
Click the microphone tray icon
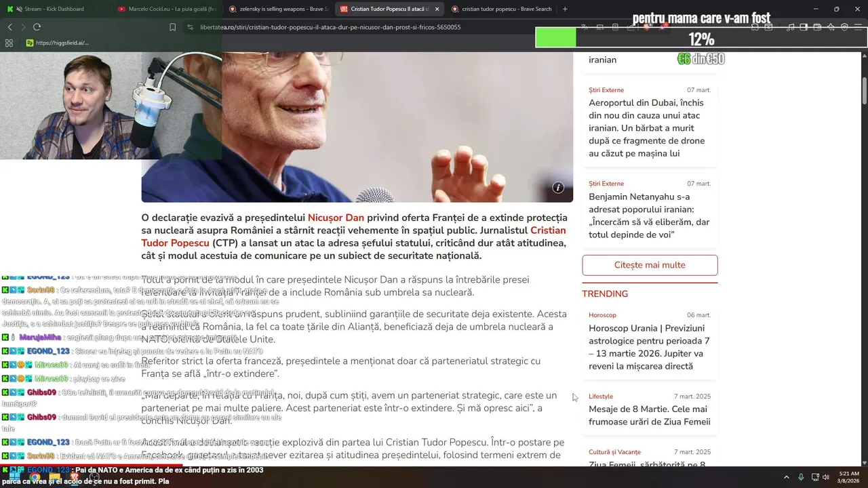click(801, 477)
